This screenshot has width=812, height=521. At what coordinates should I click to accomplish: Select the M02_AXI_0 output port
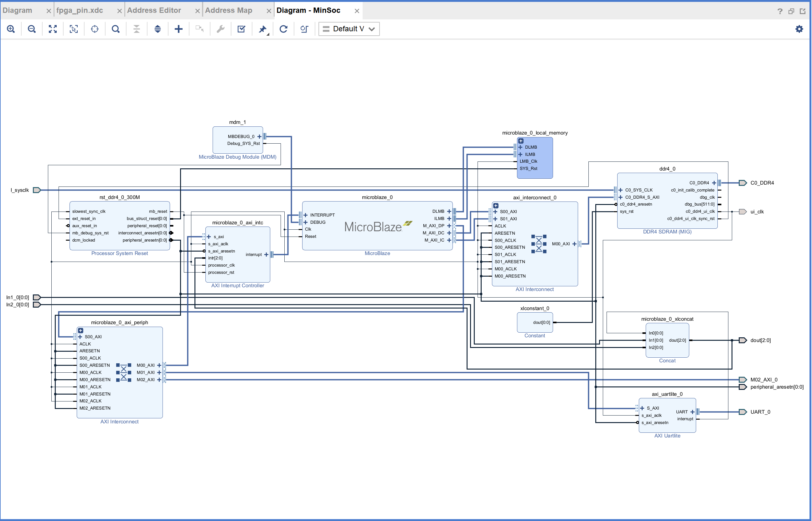pyautogui.click(x=743, y=380)
